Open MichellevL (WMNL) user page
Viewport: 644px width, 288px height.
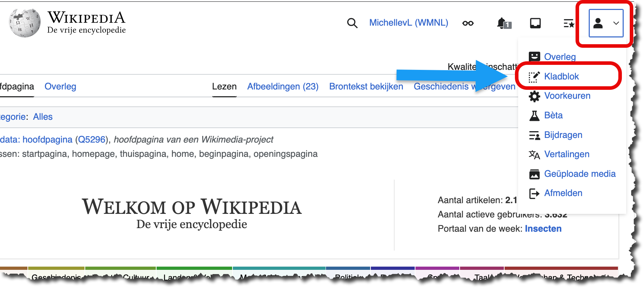tap(409, 22)
